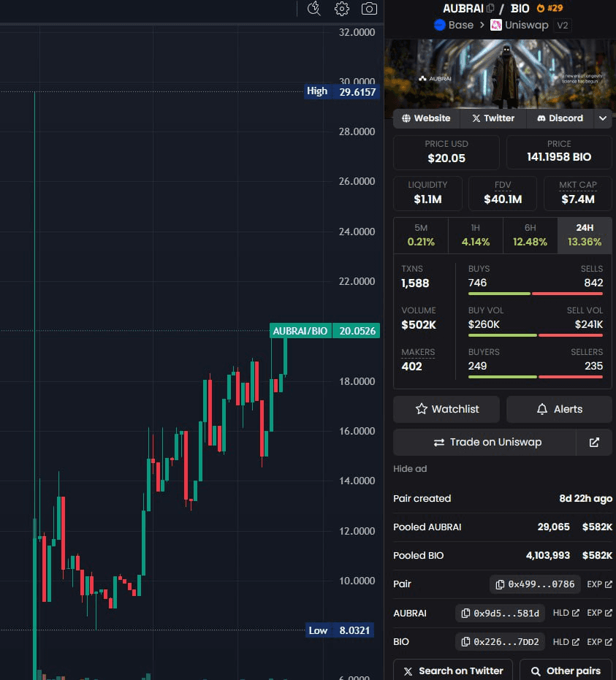Copy AUBRAI address 0x9d5...581d
This screenshot has height=680, width=616.
[x=500, y=614]
